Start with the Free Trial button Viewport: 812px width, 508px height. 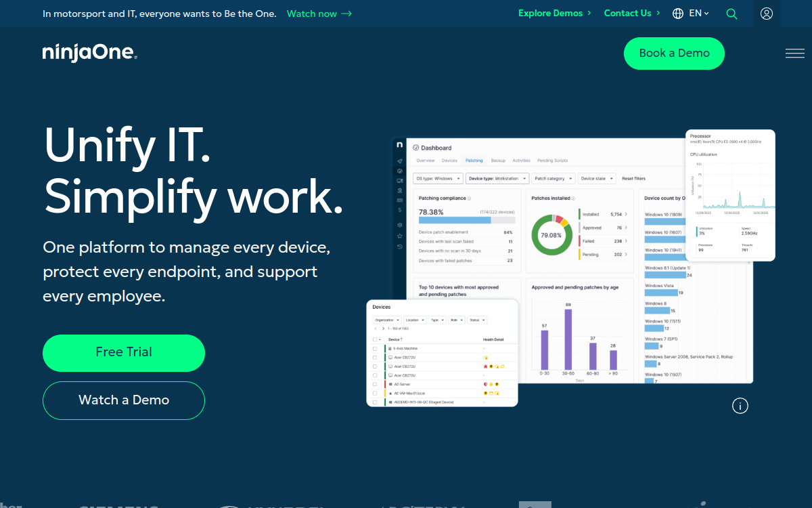click(124, 353)
